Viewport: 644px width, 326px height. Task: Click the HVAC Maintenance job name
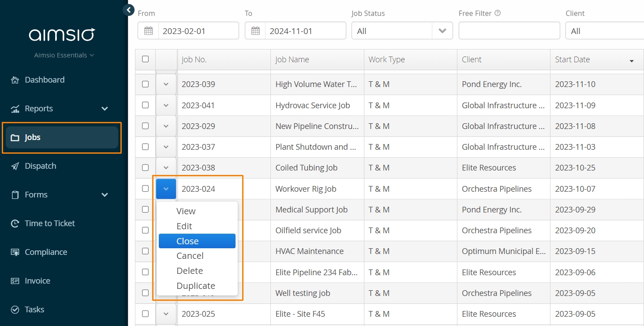click(x=310, y=251)
